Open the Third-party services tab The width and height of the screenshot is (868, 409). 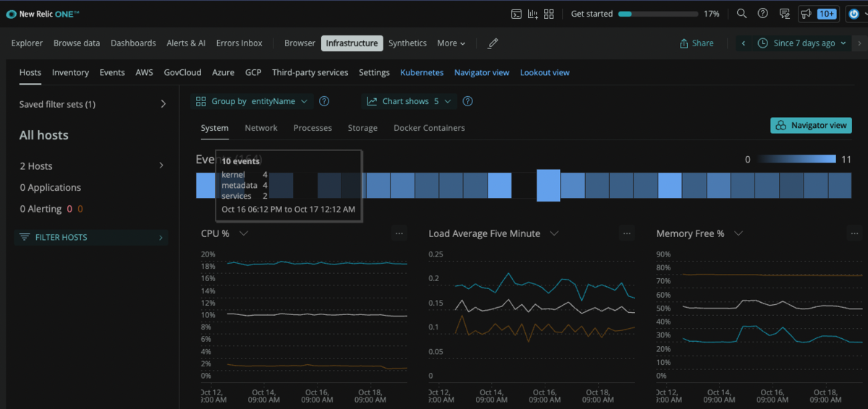coord(310,72)
